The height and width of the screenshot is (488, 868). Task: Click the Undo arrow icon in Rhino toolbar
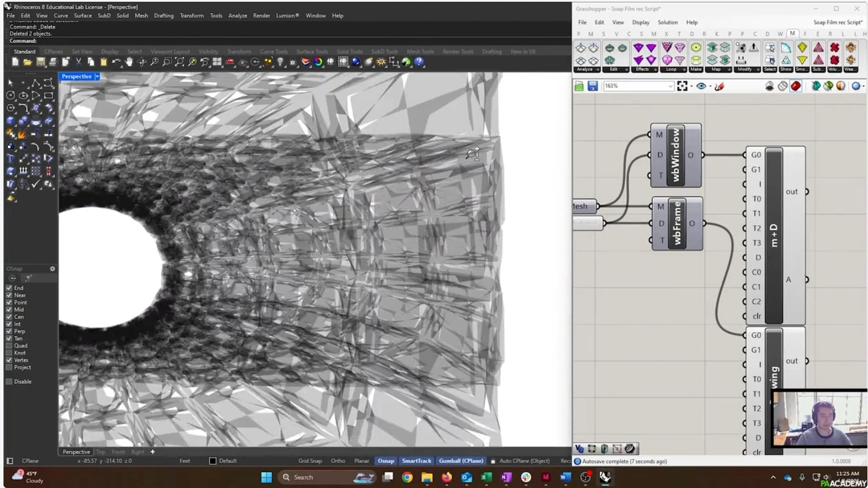point(117,62)
